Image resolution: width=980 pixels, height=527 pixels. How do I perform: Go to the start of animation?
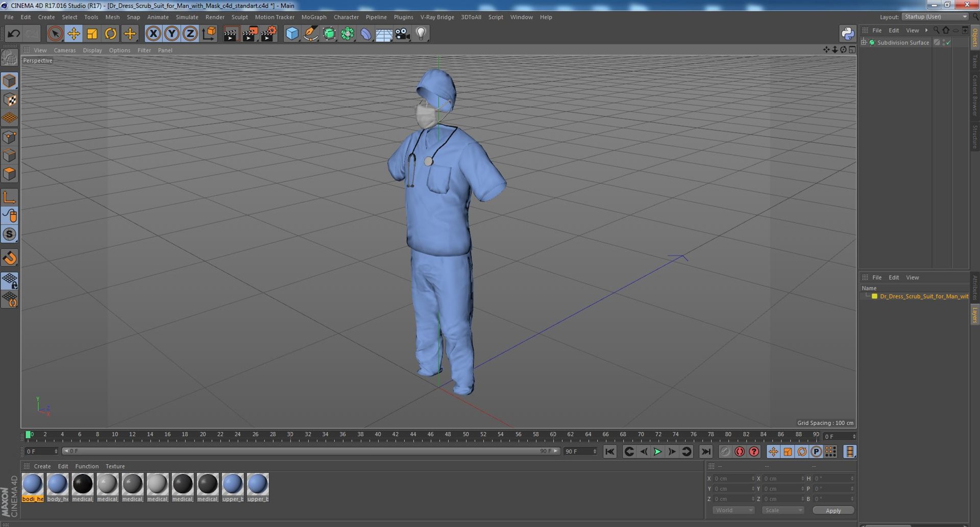coord(609,451)
